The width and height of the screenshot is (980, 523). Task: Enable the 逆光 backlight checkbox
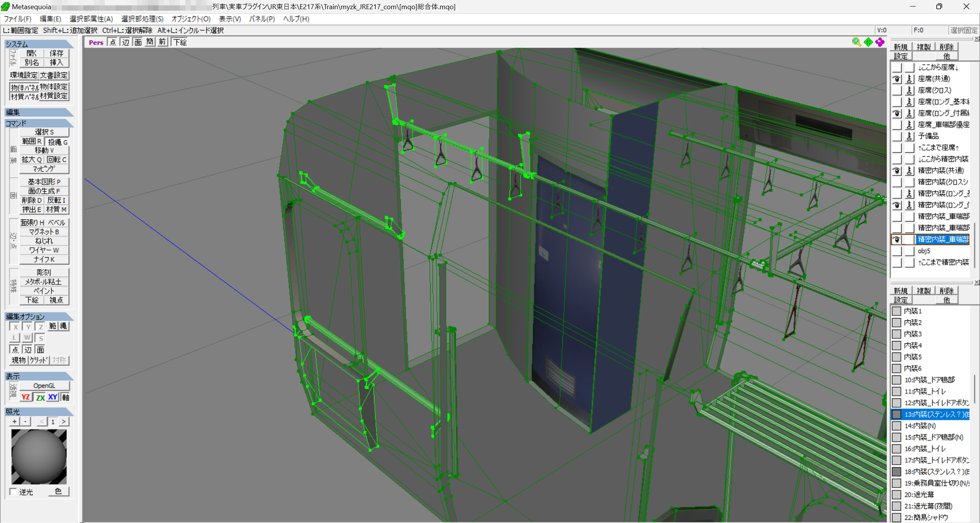coord(13,492)
